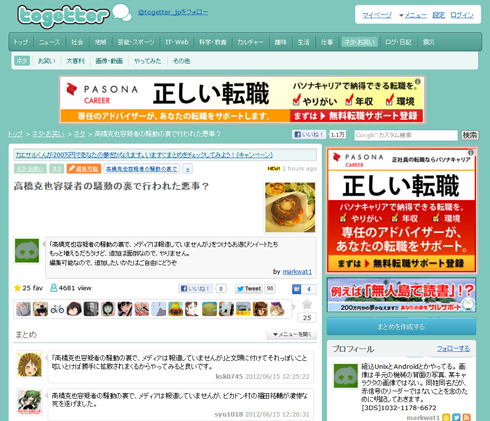The image size is (490, 421).
Task: Select 生活 navigation tab
Action: [303, 42]
